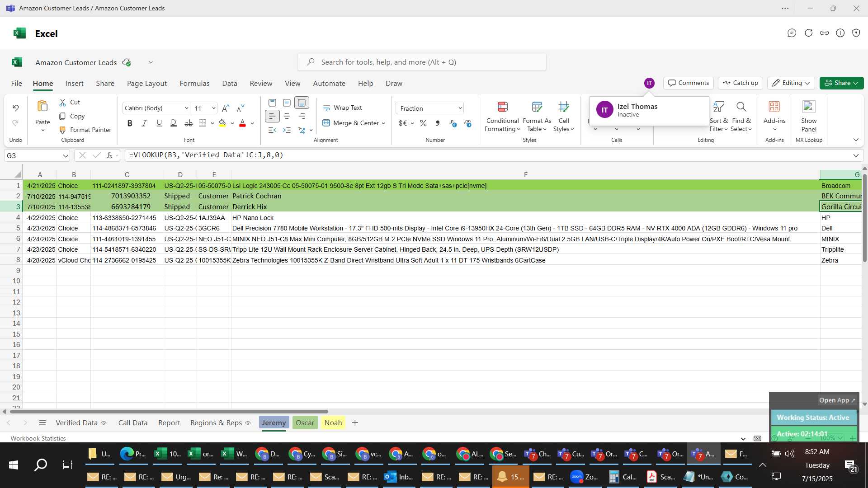Switch to the Noah sheet tab
The height and width of the screenshot is (488, 868).
click(333, 423)
